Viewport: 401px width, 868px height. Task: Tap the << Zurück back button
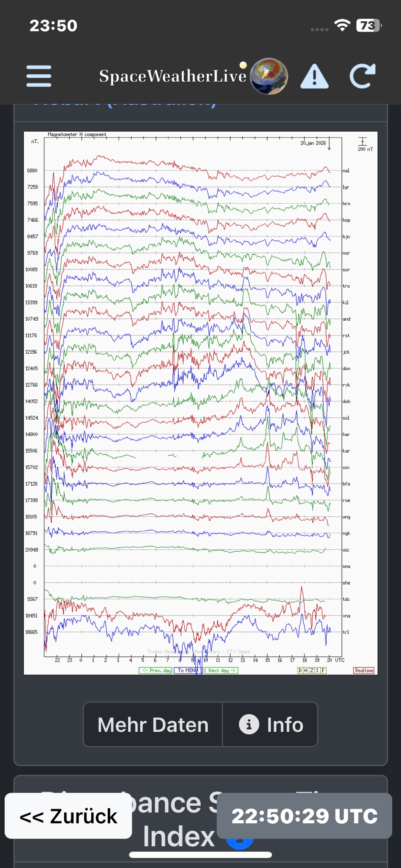(x=68, y=816)
